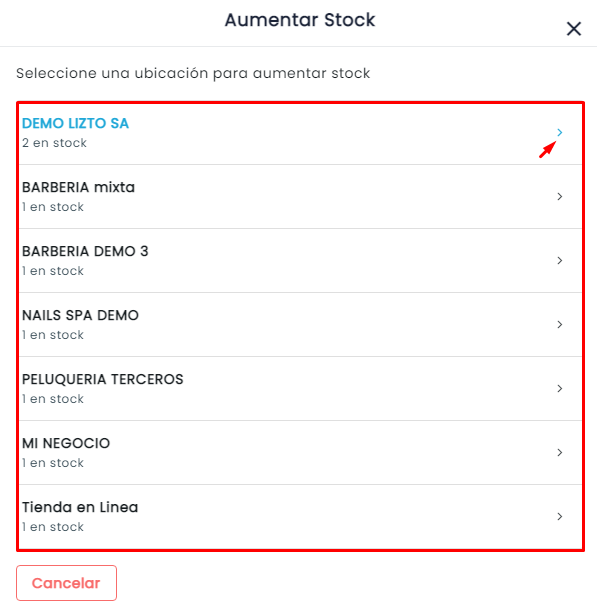The width and height of the screenshot is (597, 606).
Task: Select the DEMO LIZTO SA location name
Action: (75, 123)
